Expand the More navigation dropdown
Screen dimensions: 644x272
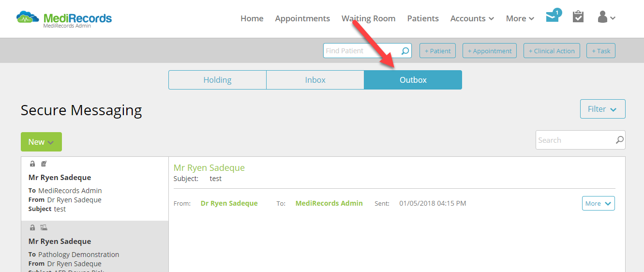coord(520,18)
